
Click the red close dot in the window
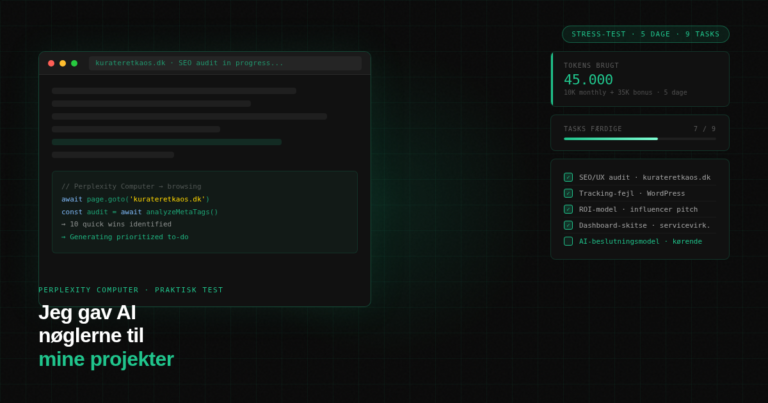click(x=51, y=63)
